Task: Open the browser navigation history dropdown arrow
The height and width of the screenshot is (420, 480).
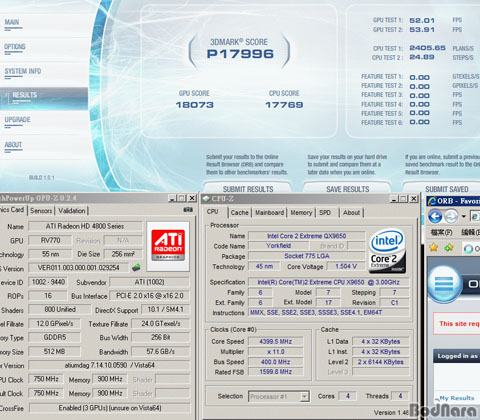Action: pyautogui.click(x=463, y=217)
